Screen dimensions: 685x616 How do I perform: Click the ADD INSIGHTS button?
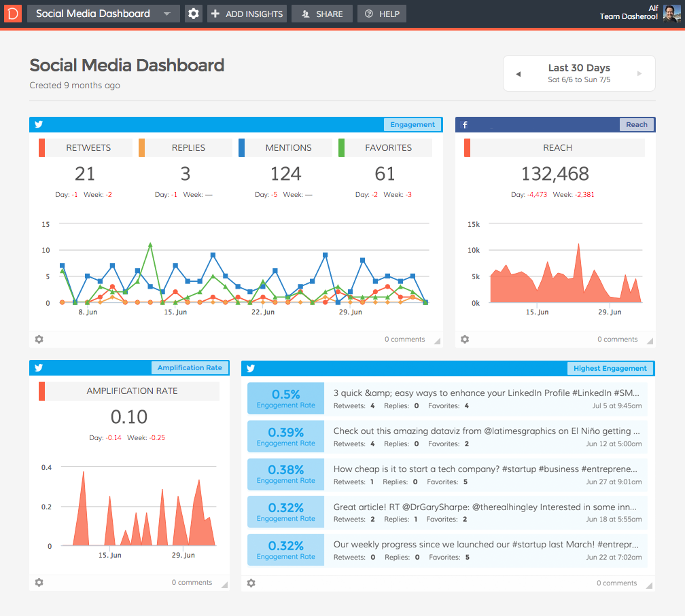click(247, 13)
